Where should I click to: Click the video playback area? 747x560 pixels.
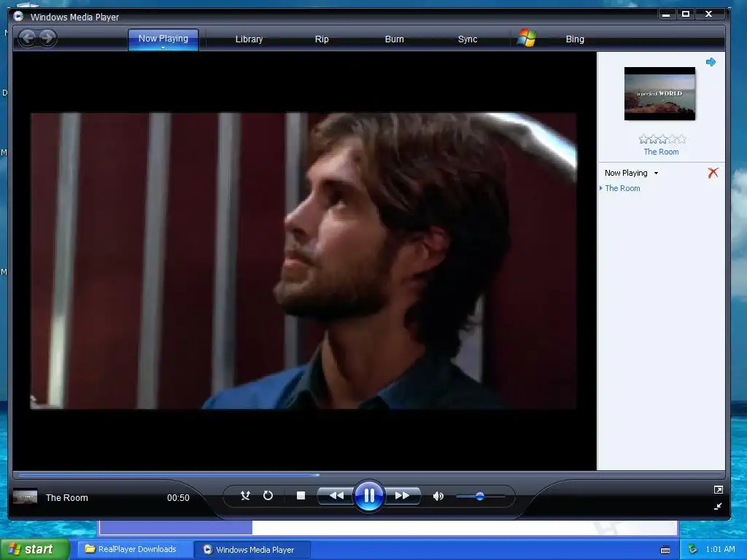pos(303,260)
